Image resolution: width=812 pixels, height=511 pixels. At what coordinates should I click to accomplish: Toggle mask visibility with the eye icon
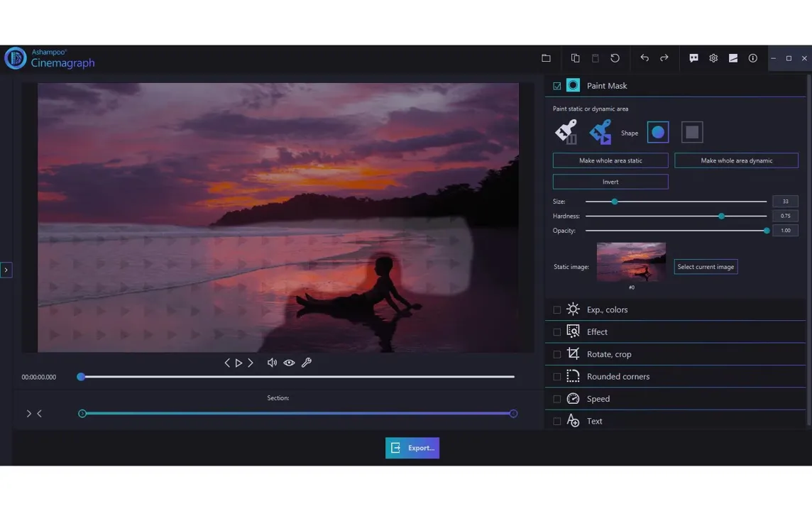coord(289,363)
